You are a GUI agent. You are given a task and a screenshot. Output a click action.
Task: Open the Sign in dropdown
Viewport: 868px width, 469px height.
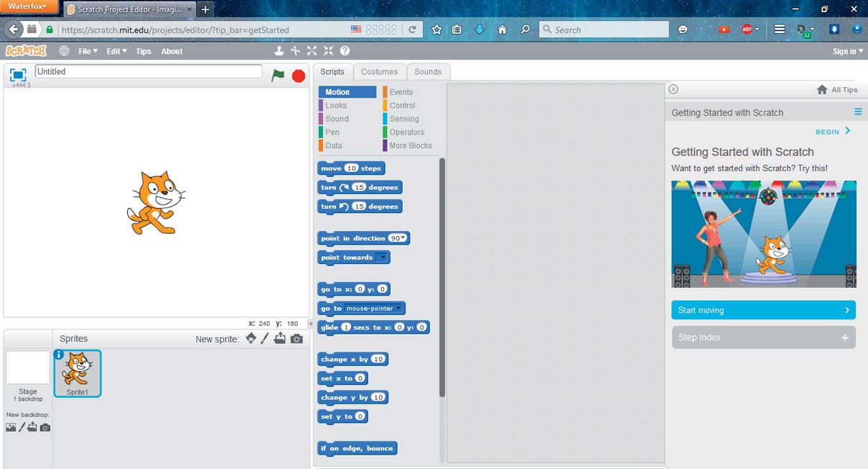(x=848, y=51)
